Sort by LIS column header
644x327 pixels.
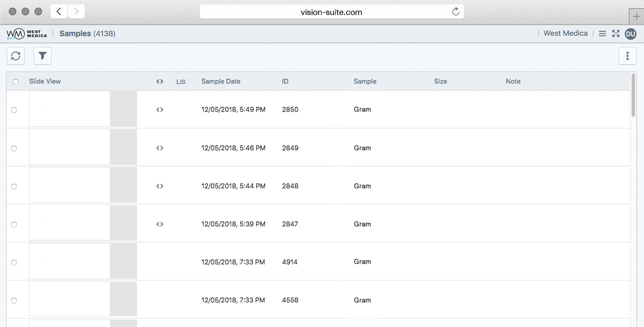click(x=181, y=82)
